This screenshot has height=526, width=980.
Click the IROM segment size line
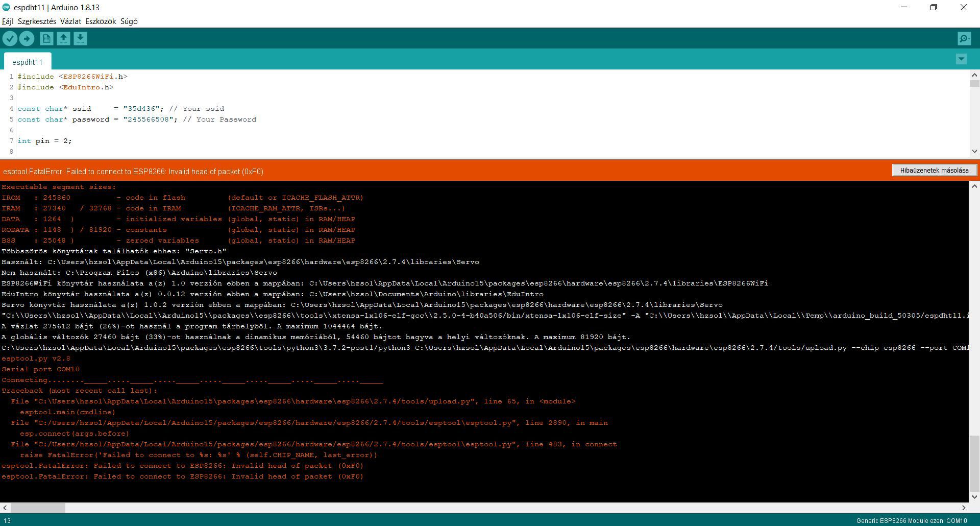[x=182, y=198]
